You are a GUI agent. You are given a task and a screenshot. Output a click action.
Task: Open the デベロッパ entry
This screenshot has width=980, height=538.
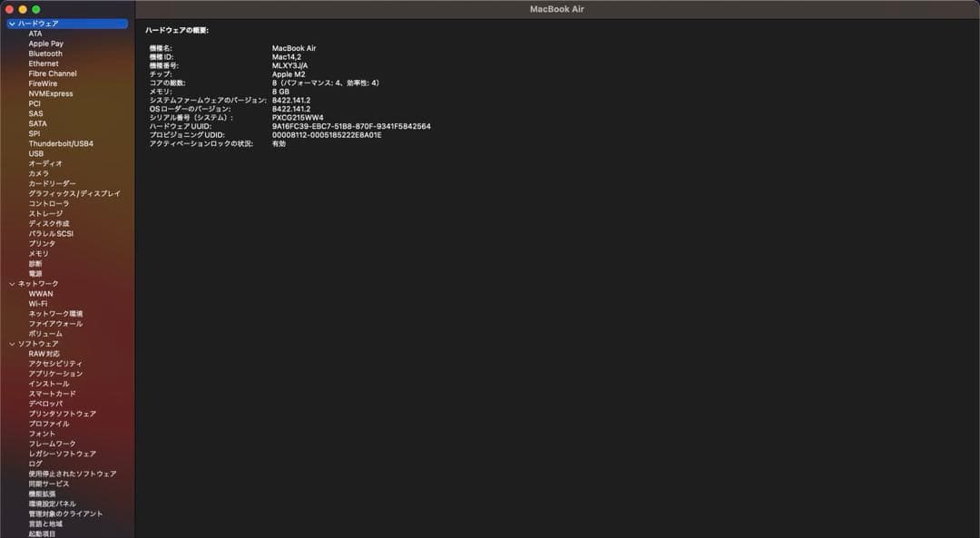[45, 404]
